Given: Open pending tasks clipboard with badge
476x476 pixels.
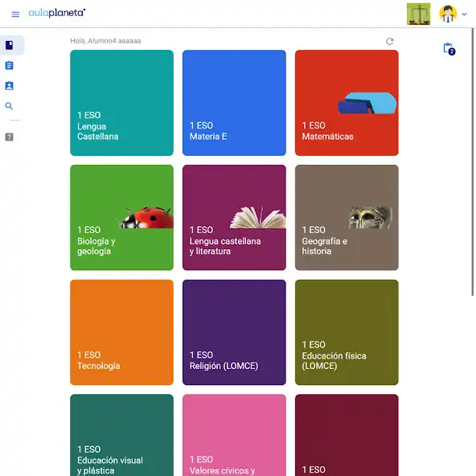Looking at the screenshot, I should coord(449,49).
